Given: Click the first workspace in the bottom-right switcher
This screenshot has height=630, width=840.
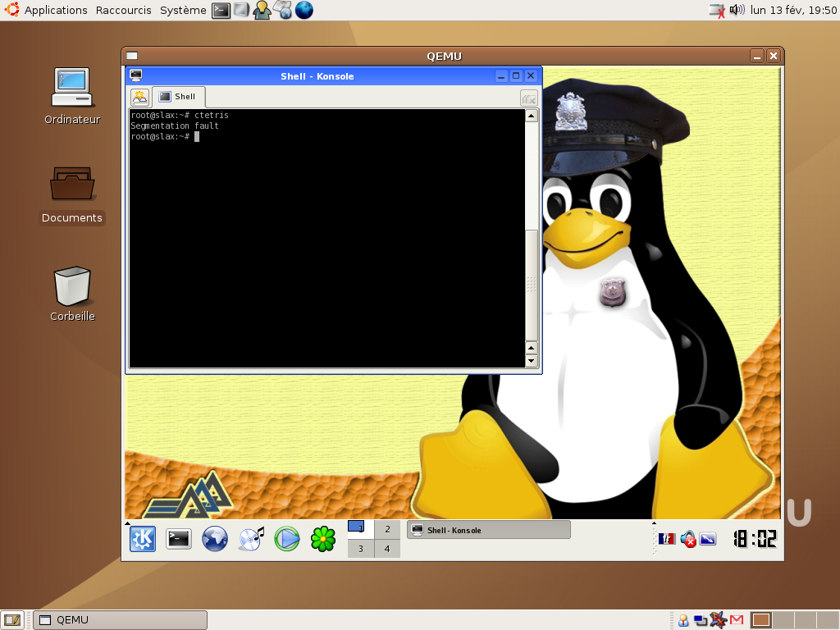Looking at the screenshot, I should click(x=760, y=620).
